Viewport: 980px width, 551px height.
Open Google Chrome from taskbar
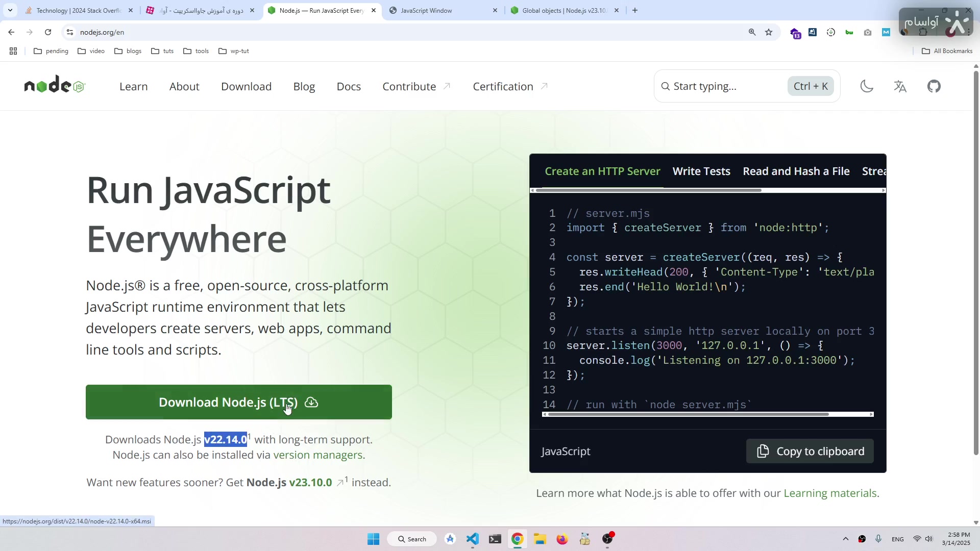pyautogui.click(x=518, y=539)
